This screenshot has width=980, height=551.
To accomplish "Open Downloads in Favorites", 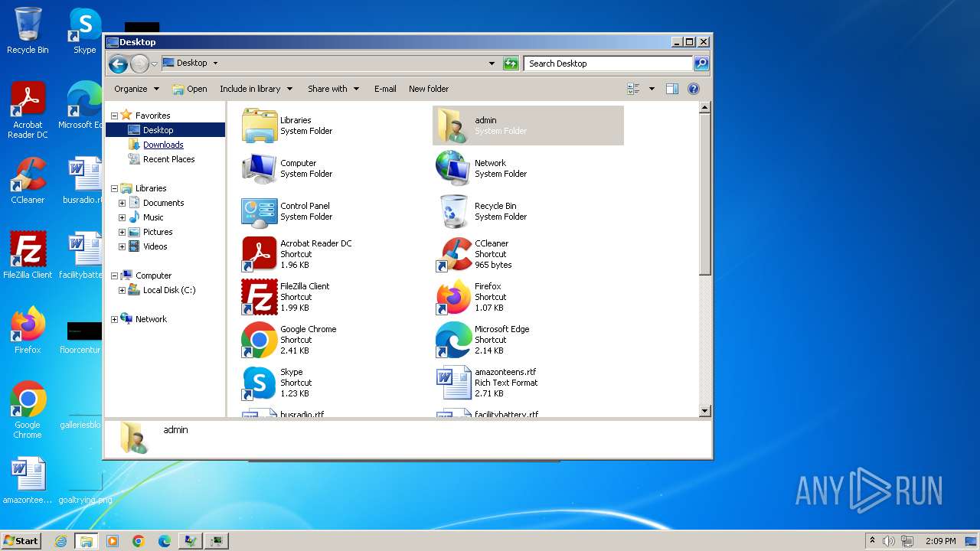I will pos(163,145).
